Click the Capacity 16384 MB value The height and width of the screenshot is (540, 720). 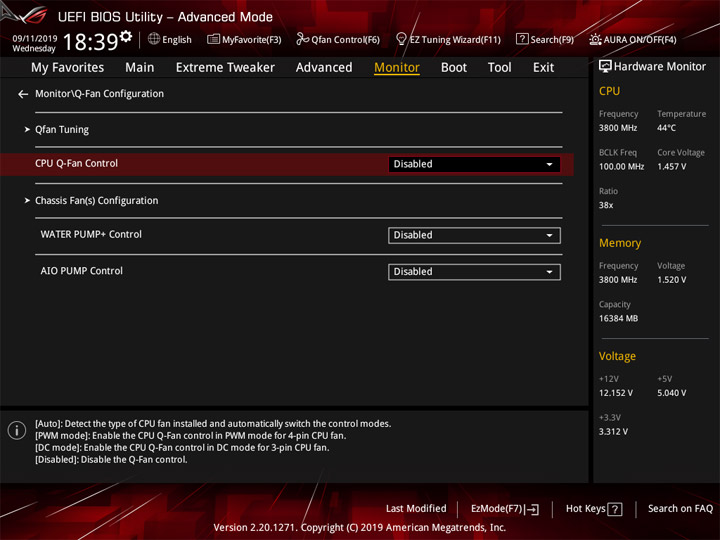618,319
